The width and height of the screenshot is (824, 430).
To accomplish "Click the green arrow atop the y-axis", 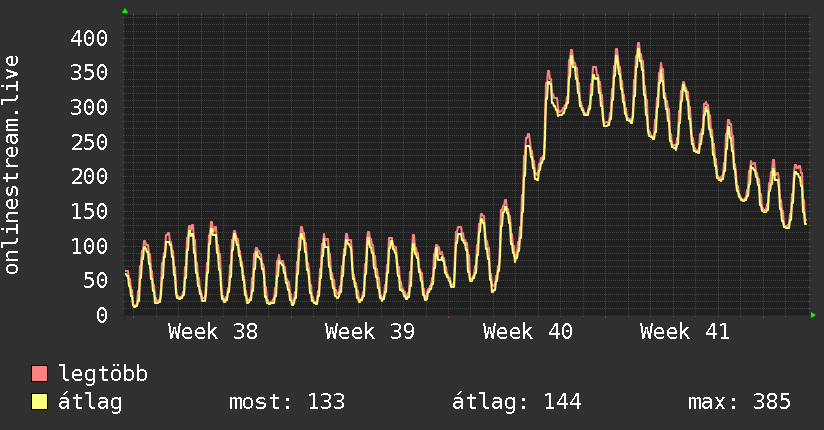I will (x=125, y=11).
